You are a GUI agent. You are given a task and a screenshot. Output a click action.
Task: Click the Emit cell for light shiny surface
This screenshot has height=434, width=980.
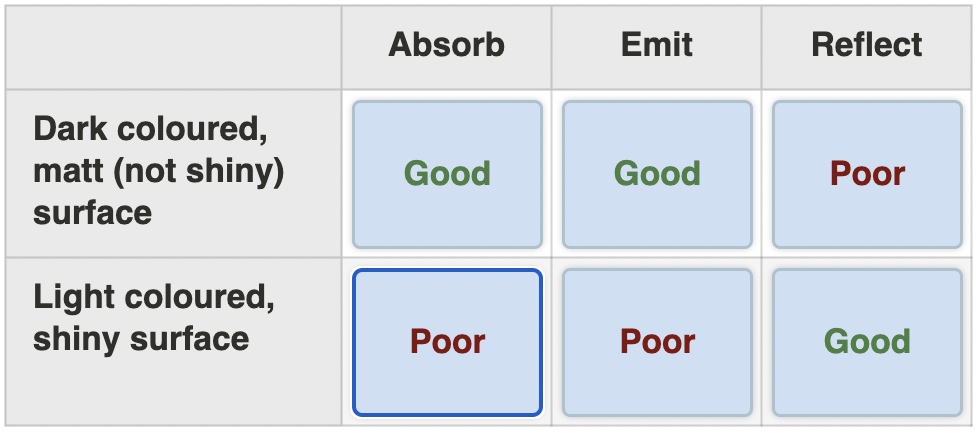pyautogui.click(x=657, y=342)
